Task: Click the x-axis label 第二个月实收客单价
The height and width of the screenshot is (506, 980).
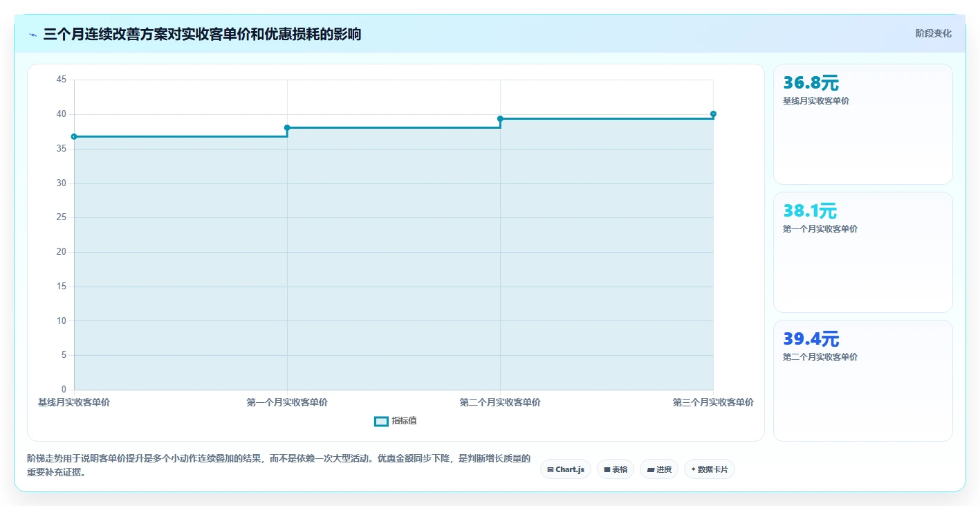Action: [500, 402]
